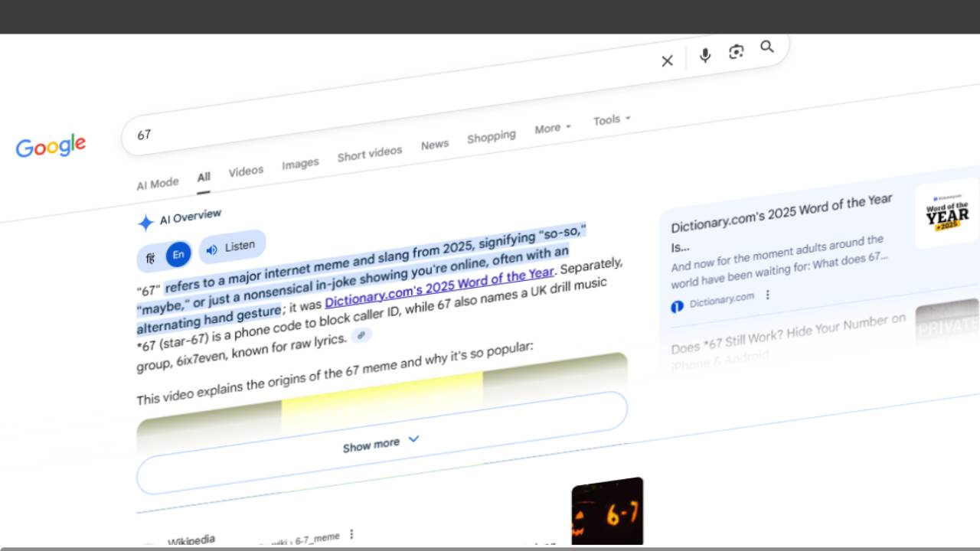Select the En language toggle
This screenshot has width=980, height=551.
[x=178, y=255]
